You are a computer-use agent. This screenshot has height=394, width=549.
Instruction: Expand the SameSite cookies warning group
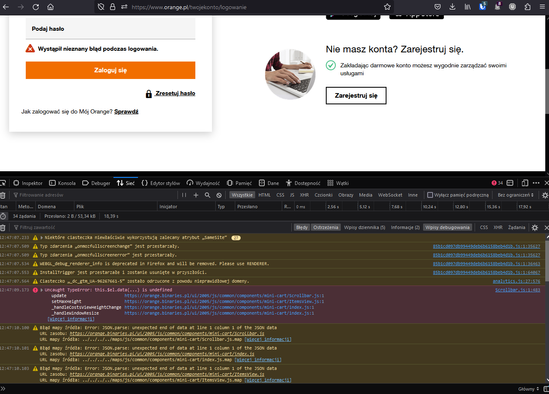42,237
